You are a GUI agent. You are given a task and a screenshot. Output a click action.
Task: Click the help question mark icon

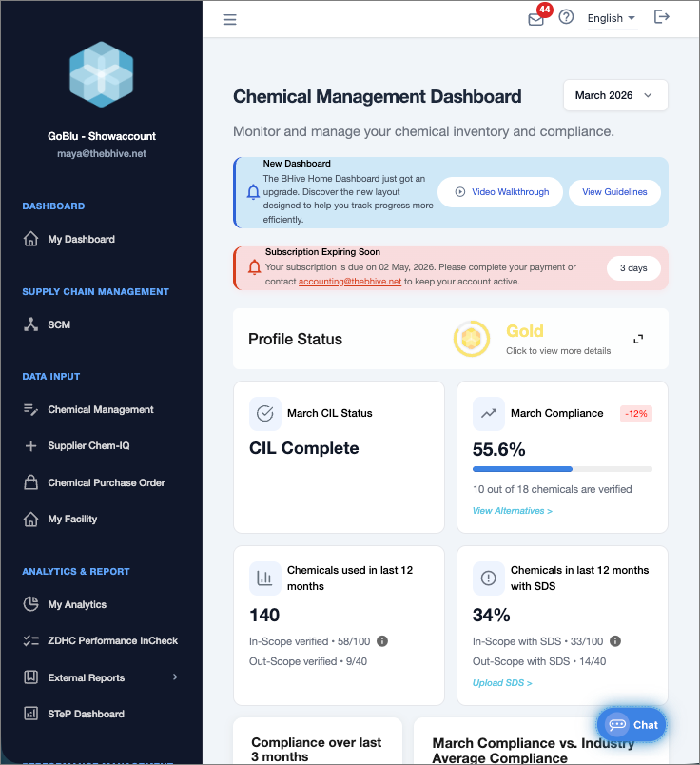[566, 17]
